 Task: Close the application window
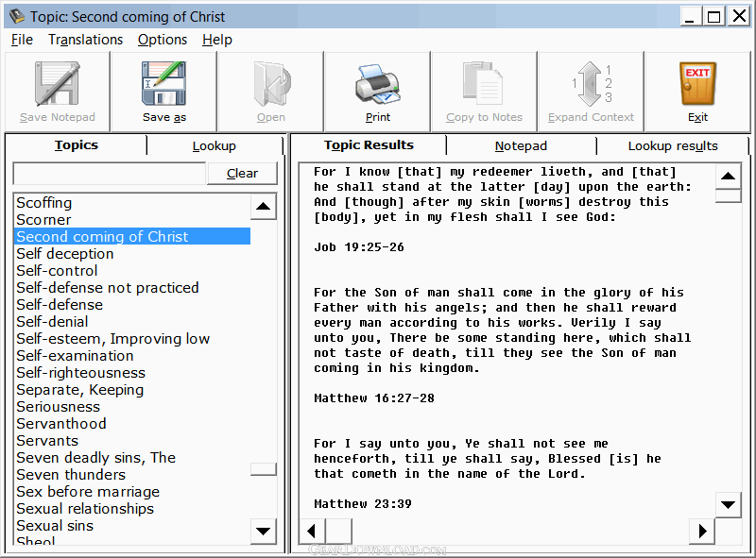coord(739,16)
